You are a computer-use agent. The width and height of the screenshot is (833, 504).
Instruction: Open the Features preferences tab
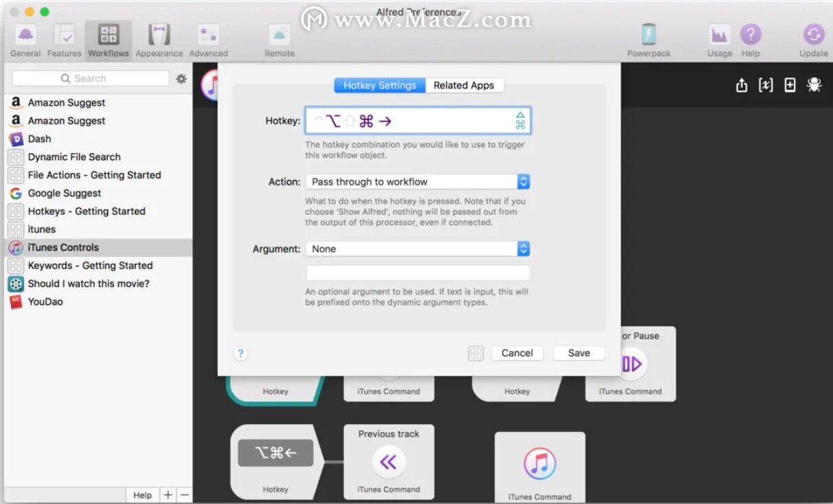pos(65,41)
